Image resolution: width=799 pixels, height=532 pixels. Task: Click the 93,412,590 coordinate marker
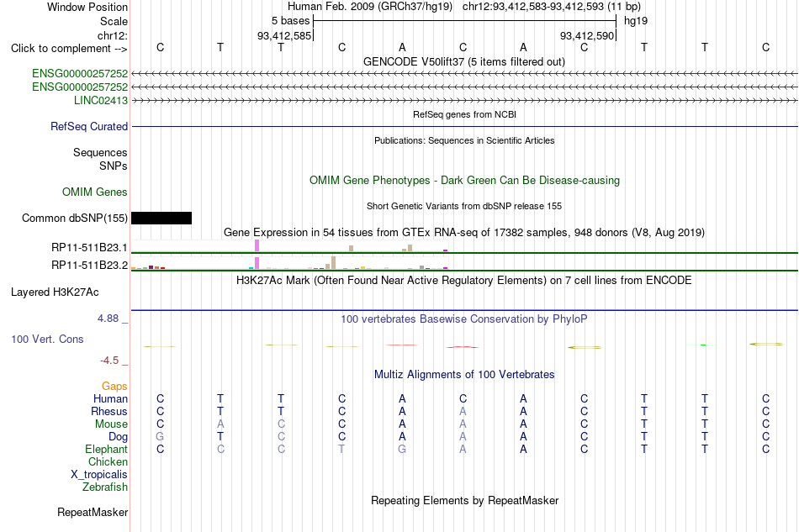pos(587,35)
